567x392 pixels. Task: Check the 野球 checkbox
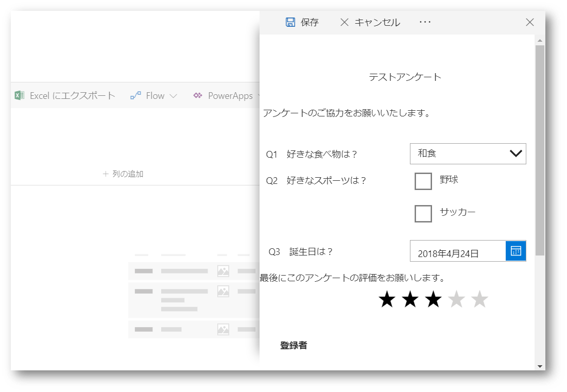423,181
